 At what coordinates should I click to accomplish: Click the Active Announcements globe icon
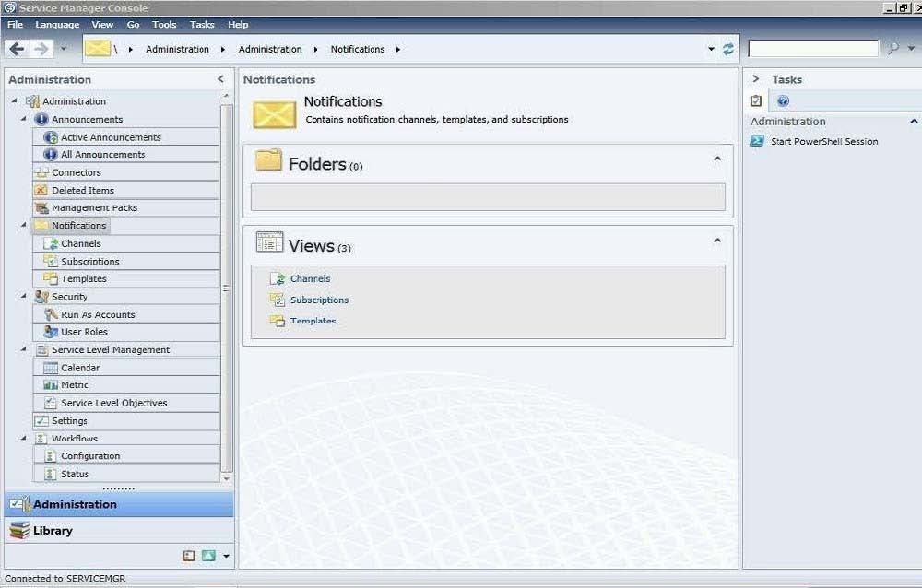[51, 137]
